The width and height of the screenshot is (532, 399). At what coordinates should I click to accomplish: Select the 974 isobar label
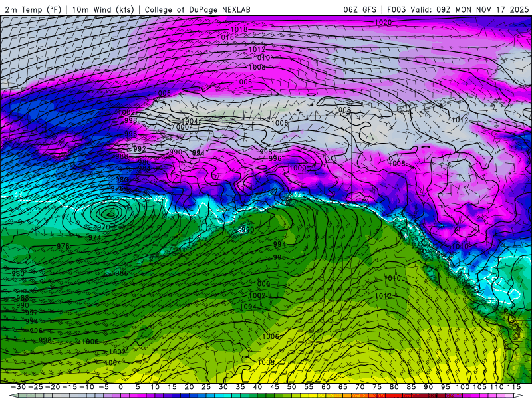coord(94,237)
